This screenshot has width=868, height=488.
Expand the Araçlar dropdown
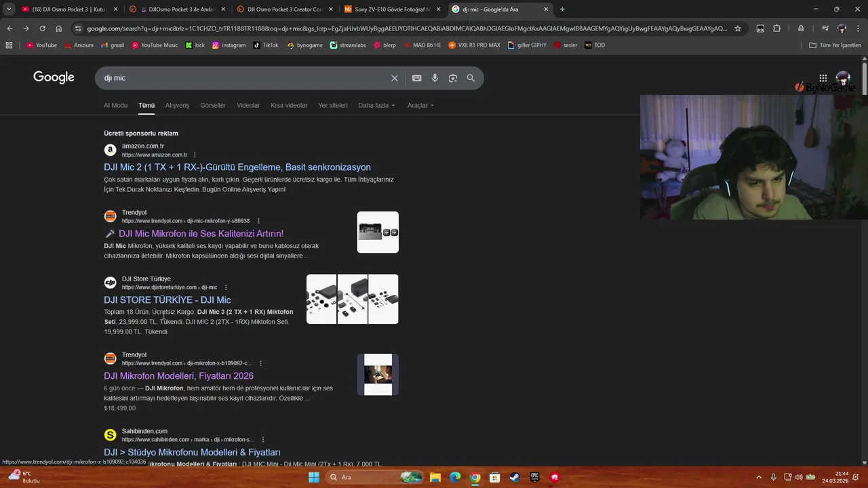tap(420, 105)
